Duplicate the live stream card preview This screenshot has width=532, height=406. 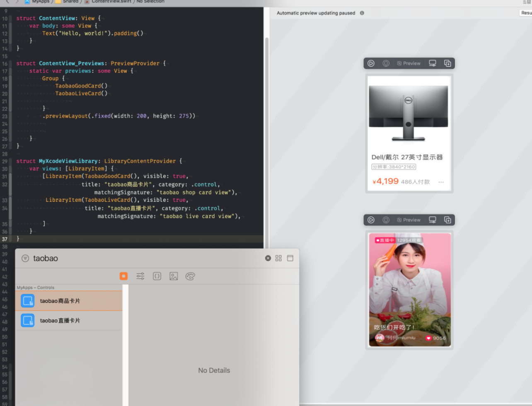coord(447,220)
